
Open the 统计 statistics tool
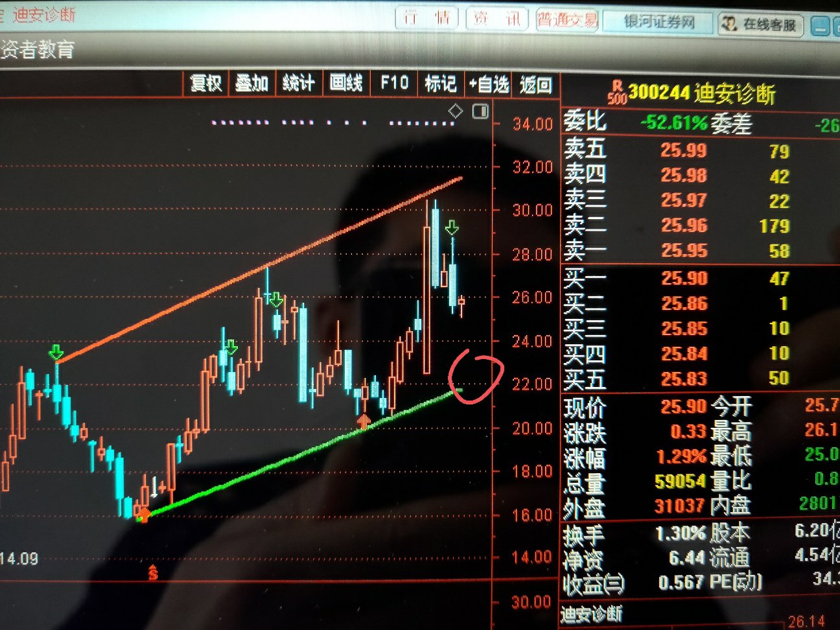tap(299, 83)
